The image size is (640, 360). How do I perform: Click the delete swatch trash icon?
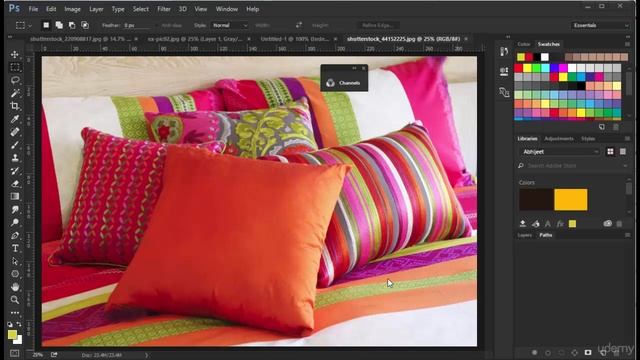click(x=616, y=127)
